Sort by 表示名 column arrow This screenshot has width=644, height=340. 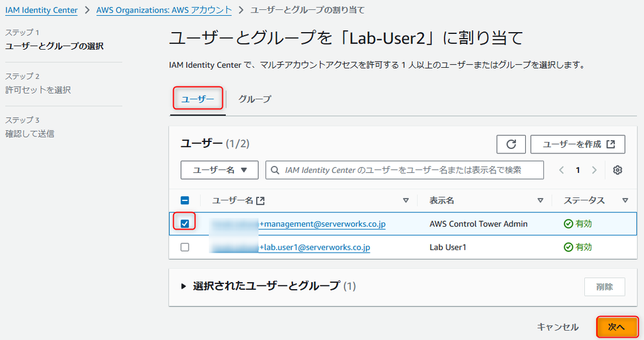click(540, 200)
